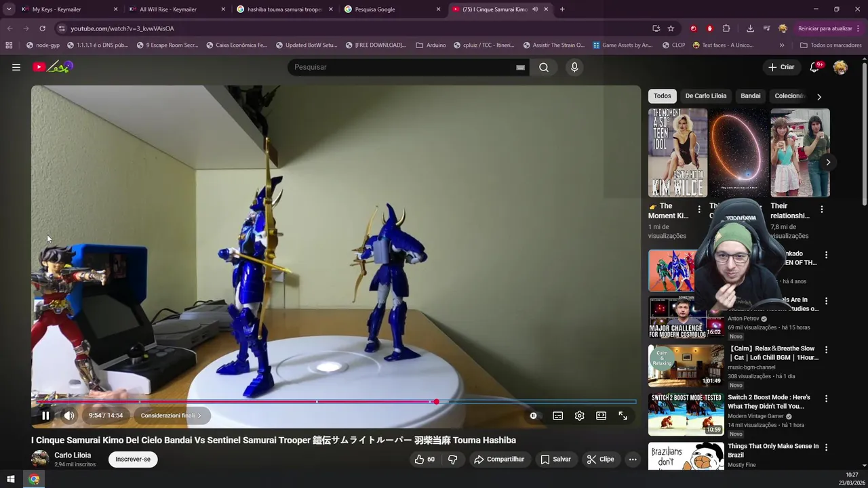Click 'Reiniciar para atualizar' button
The width and height of the screenshot is (868, 488).
(825, 28)
